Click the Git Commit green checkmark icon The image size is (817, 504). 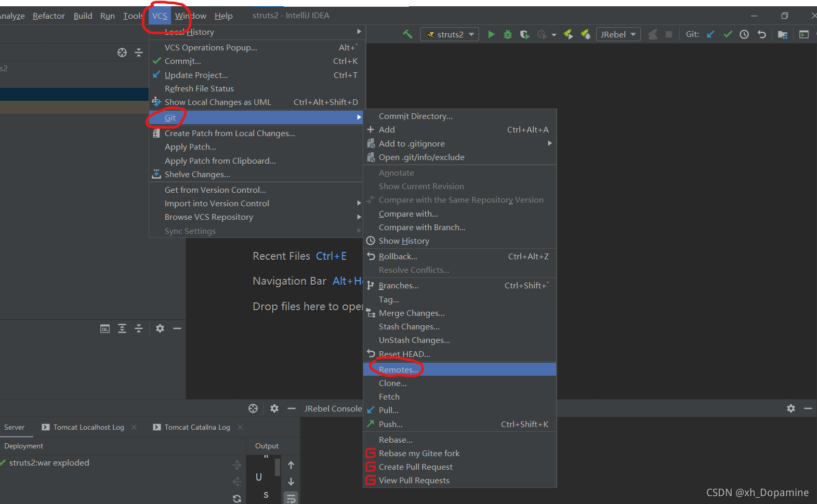click(x=728, y=34)
